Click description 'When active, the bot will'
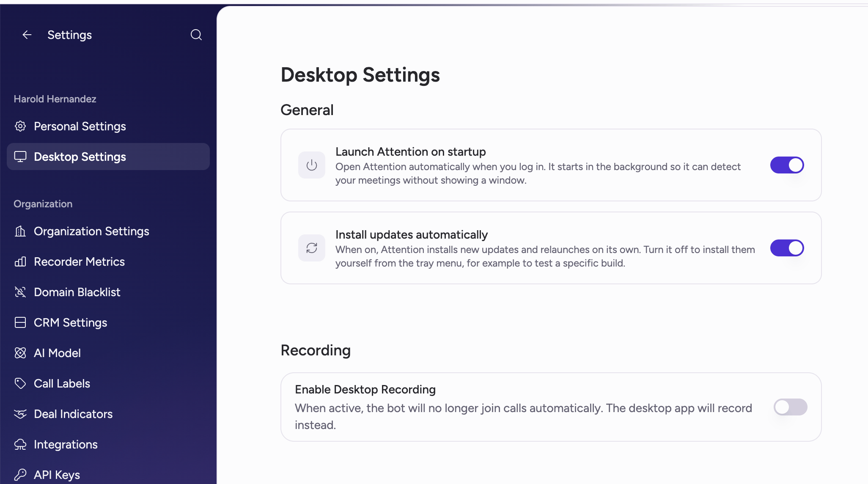Screen dimensions: 868x484 pos(523,416)
